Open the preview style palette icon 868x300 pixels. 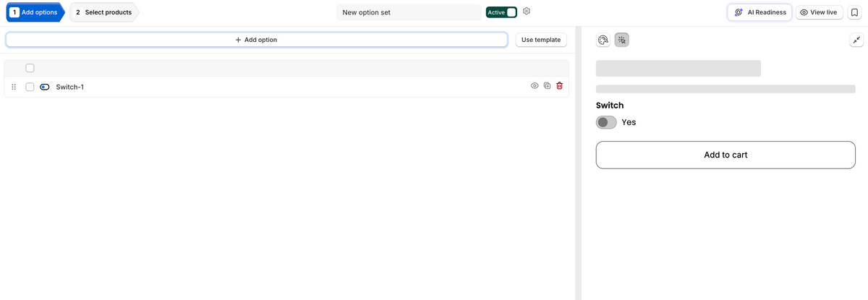tap(603, 40)
